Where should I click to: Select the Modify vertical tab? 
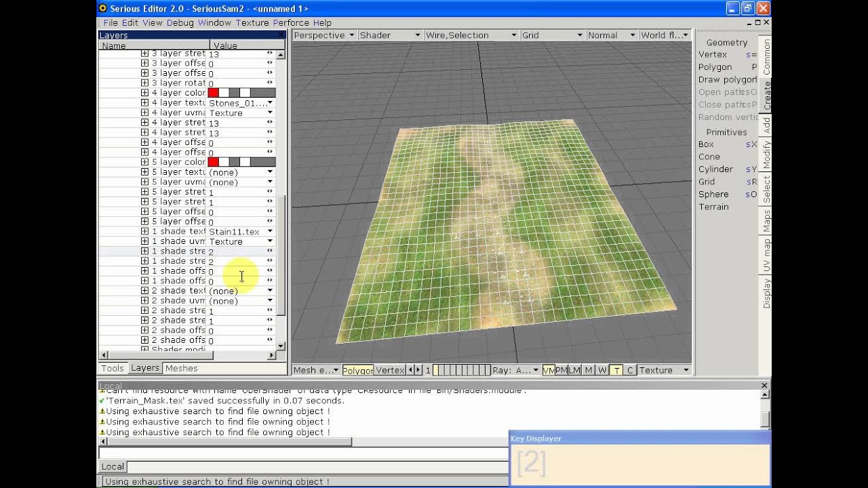click(766, 155)
